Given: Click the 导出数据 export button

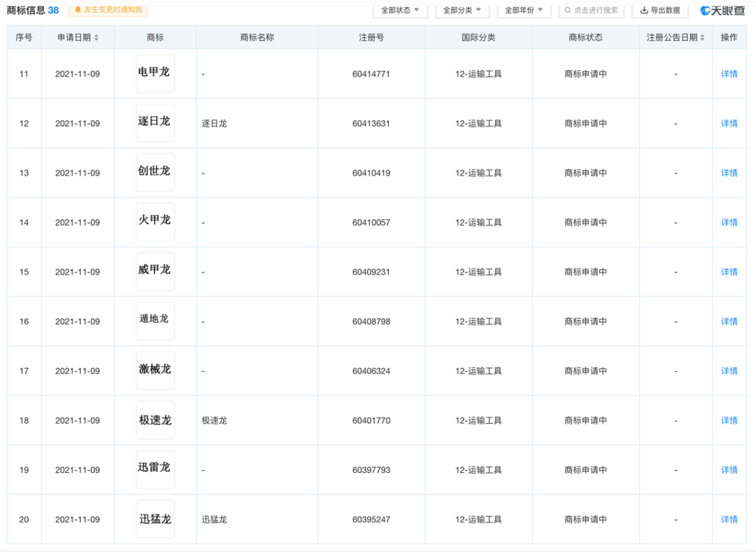Looking at the screenshot, I should (659, 11).
